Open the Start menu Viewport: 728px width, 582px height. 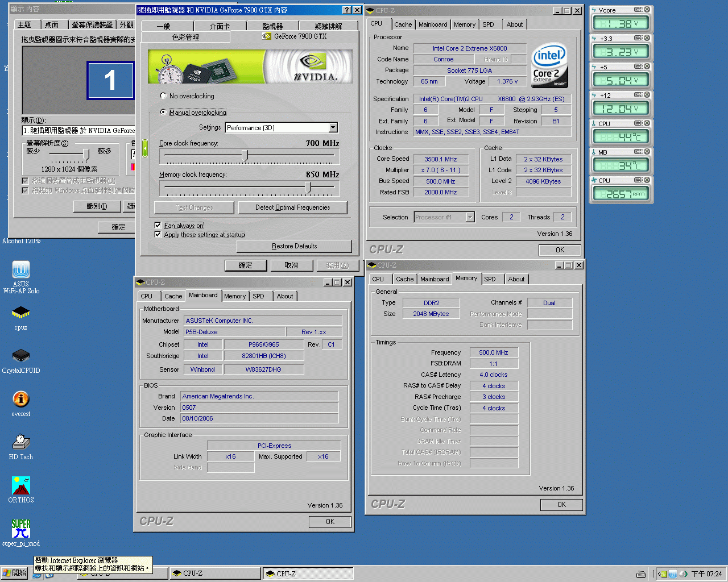click(x=15, y=573)
